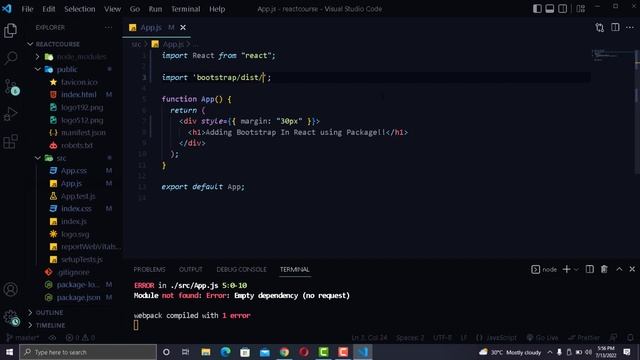Click Open Changes compare icon in editor toolbar

(600, 27)
